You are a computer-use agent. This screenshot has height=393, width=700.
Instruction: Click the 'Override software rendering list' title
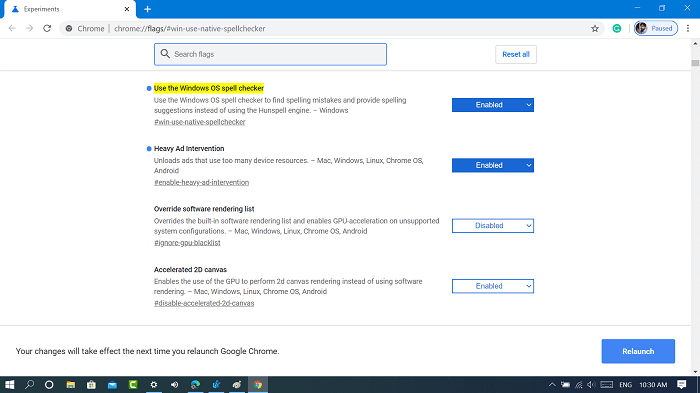point(204,209)
